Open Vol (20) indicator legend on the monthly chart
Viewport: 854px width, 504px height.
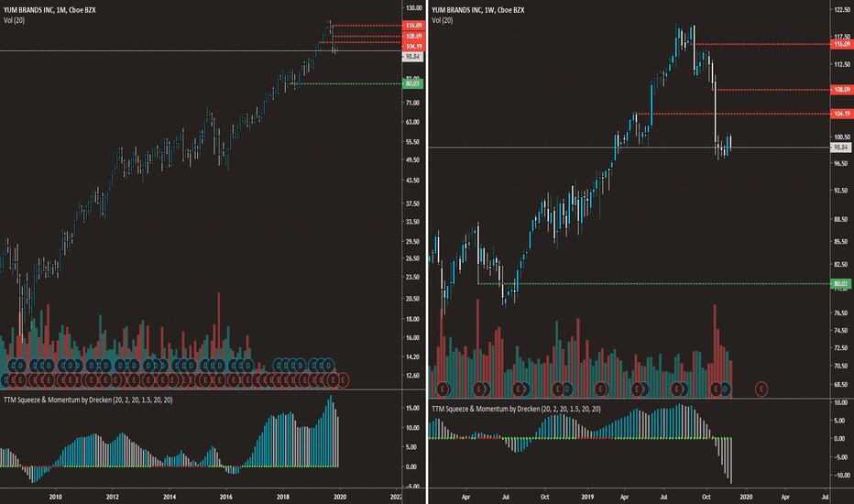tap(14, 20)
